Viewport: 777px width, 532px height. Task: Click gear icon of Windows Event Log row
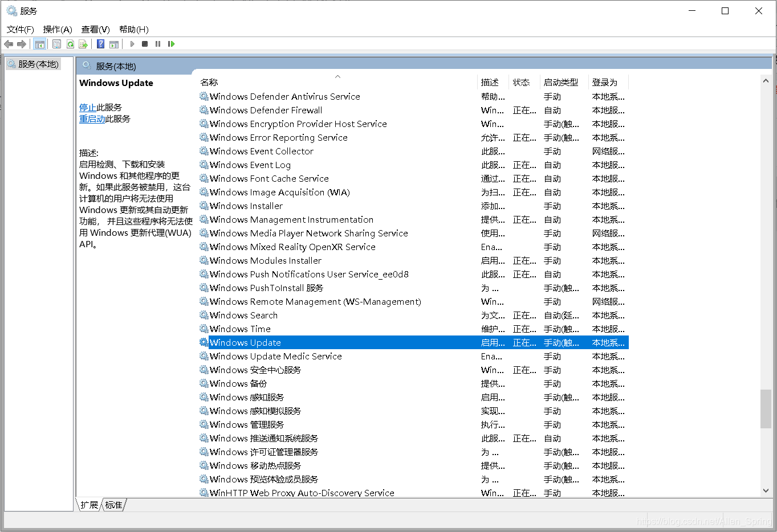click(x=204, y=165)
